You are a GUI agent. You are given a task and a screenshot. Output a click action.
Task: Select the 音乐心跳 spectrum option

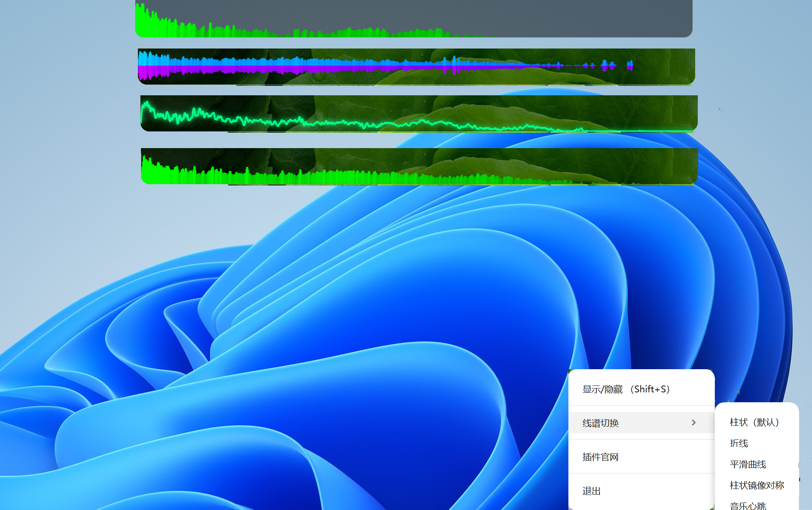click(757, 505)
